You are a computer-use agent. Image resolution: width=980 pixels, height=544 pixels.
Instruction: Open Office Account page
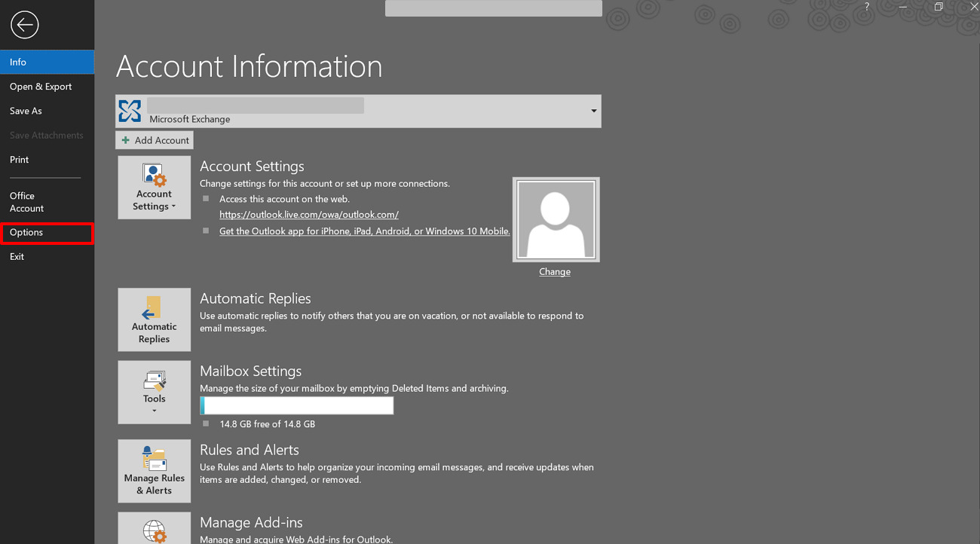pyautogui.click(x=47, y=202)
